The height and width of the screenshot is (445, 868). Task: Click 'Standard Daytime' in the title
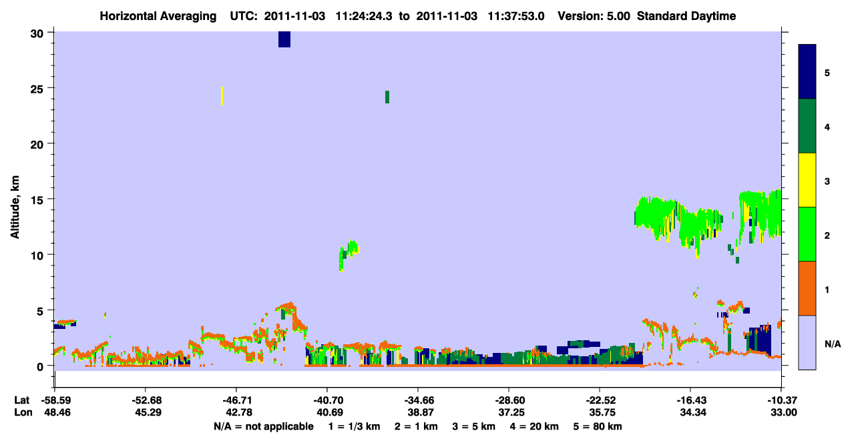pos(686,16)
